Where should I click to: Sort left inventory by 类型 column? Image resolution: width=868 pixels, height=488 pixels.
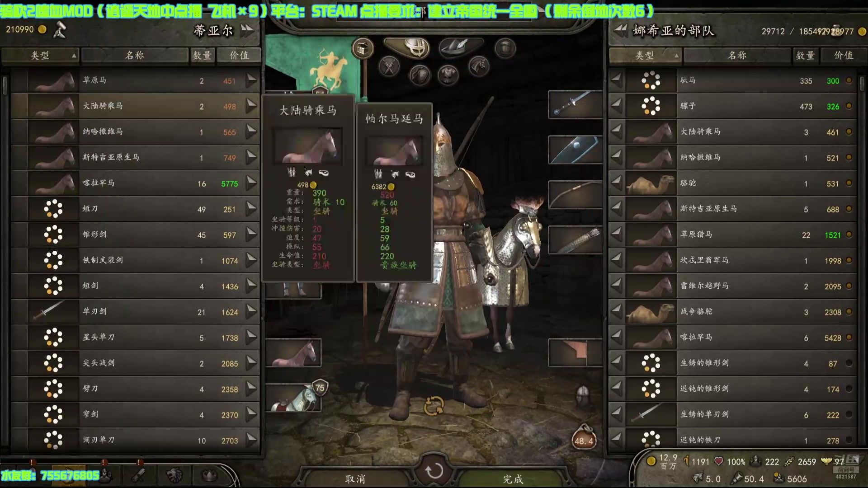[40, 55]
